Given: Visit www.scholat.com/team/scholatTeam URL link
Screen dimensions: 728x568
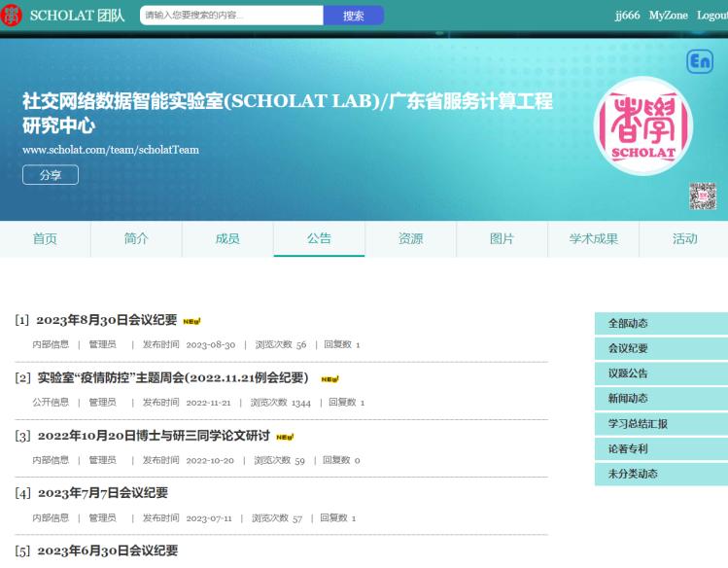Looking at the screenshot, I should 110,150.
